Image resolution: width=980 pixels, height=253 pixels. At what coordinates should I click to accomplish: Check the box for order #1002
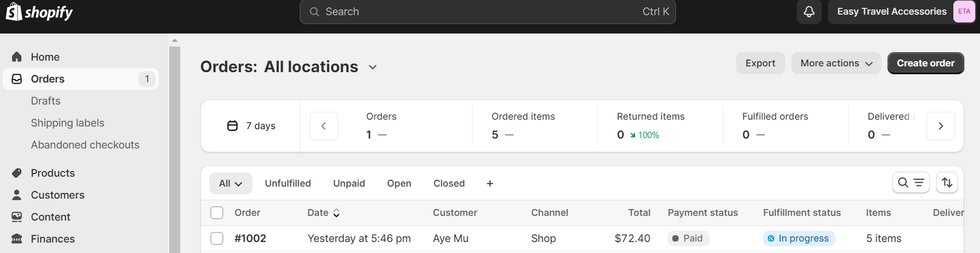tap(217, 238)
